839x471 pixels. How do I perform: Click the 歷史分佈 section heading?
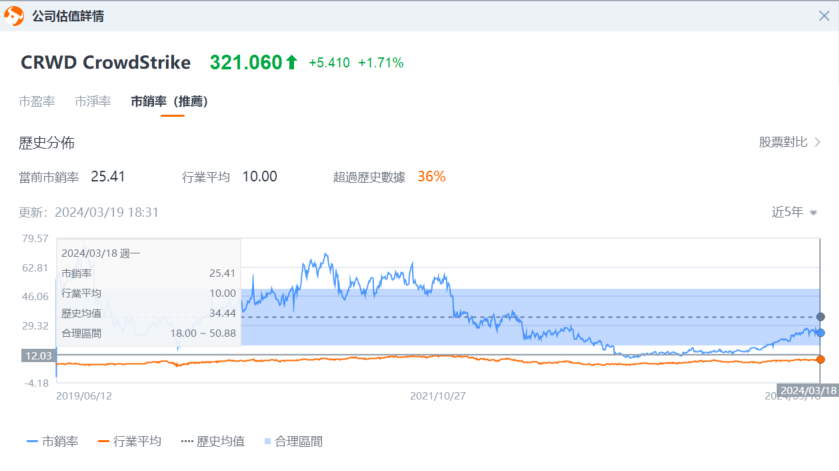click(x=47, y=143)
